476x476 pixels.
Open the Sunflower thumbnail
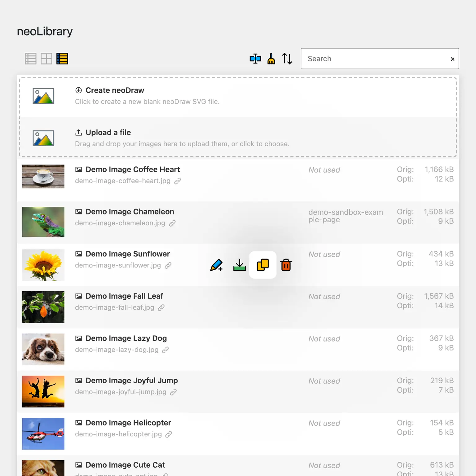click(x=43, y=265)
